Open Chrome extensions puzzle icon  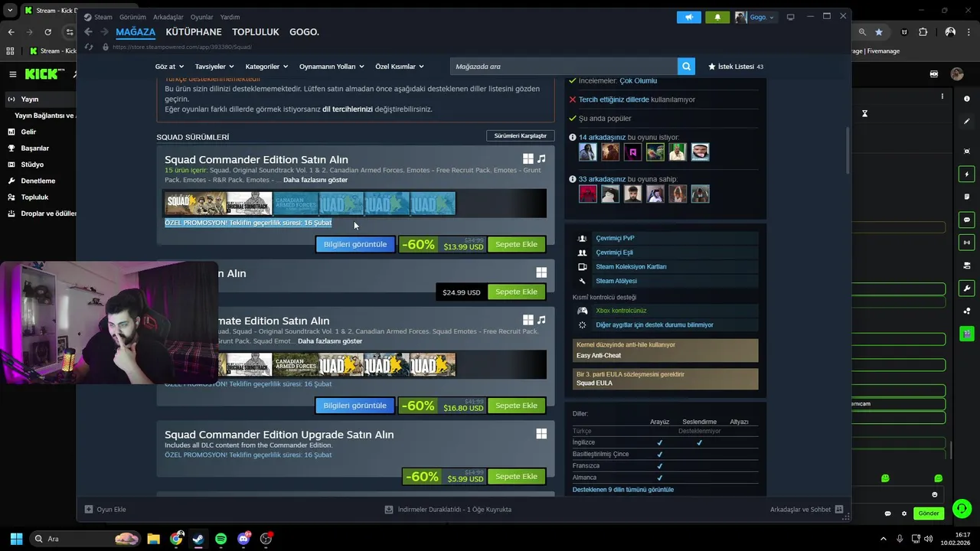click(923, 32)
